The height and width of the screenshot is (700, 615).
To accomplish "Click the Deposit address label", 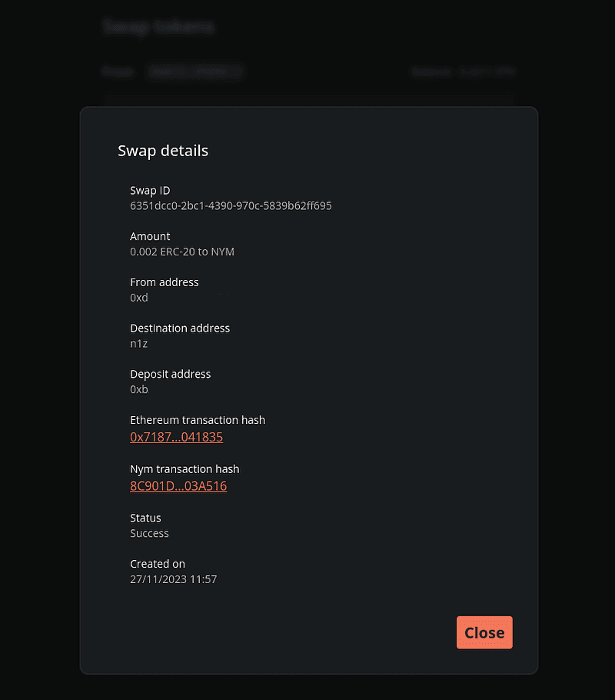I will [x=170, y=374].
